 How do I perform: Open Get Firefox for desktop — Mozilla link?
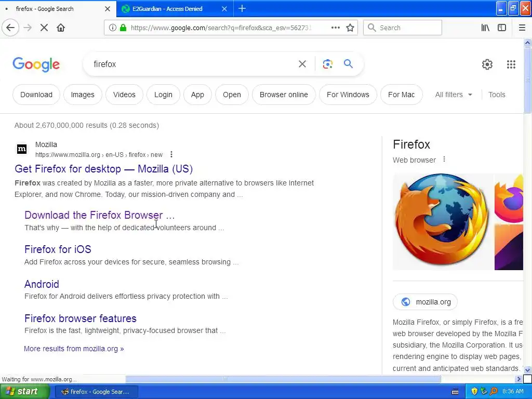(x=103, y=169)
